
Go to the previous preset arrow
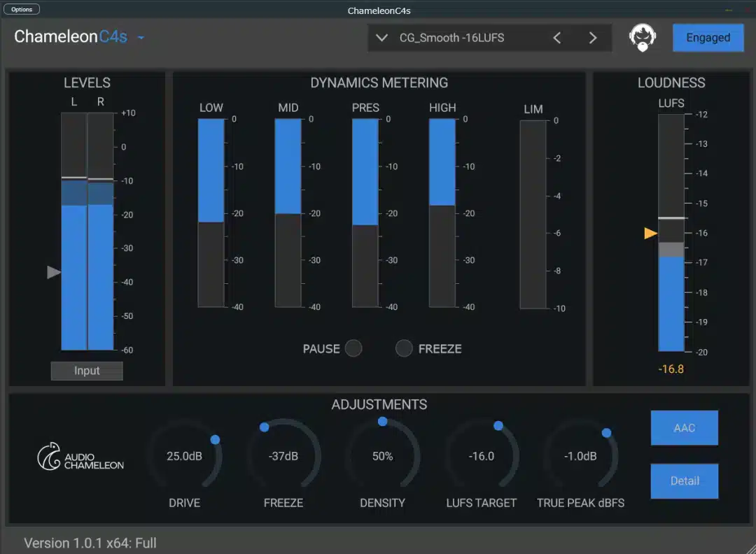click(x=557, y=38)
